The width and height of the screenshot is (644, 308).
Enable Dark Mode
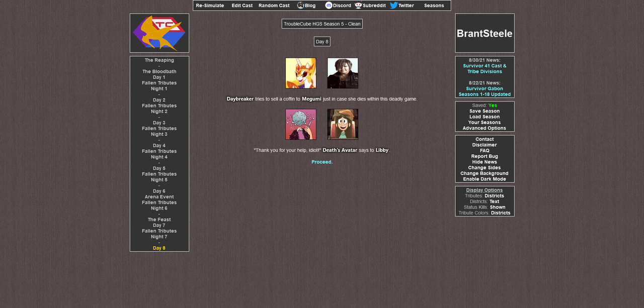point(485,179)
